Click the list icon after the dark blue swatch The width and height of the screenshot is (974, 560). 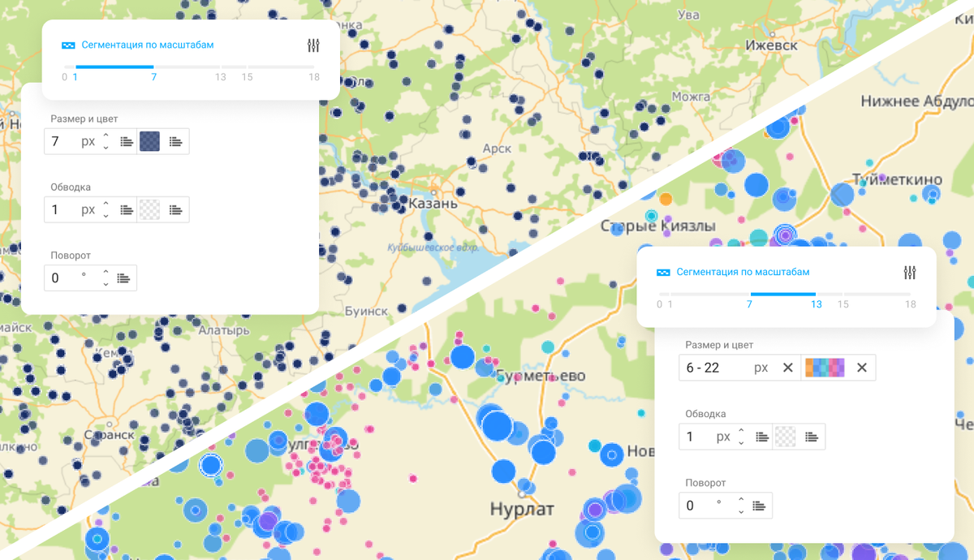point(175,141)
